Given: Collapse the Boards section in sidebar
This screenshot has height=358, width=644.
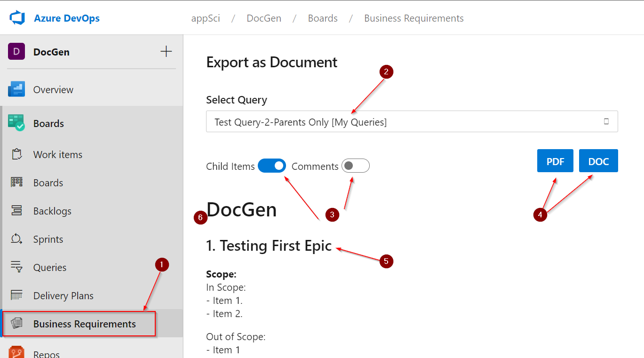Looking at the screenshot, I should [x=49, y=123].
